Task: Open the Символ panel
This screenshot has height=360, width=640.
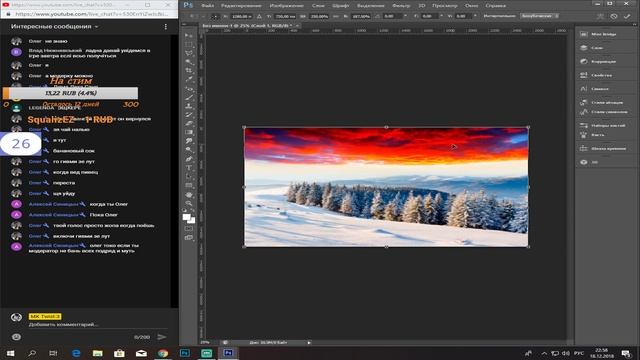Action: 594,89
